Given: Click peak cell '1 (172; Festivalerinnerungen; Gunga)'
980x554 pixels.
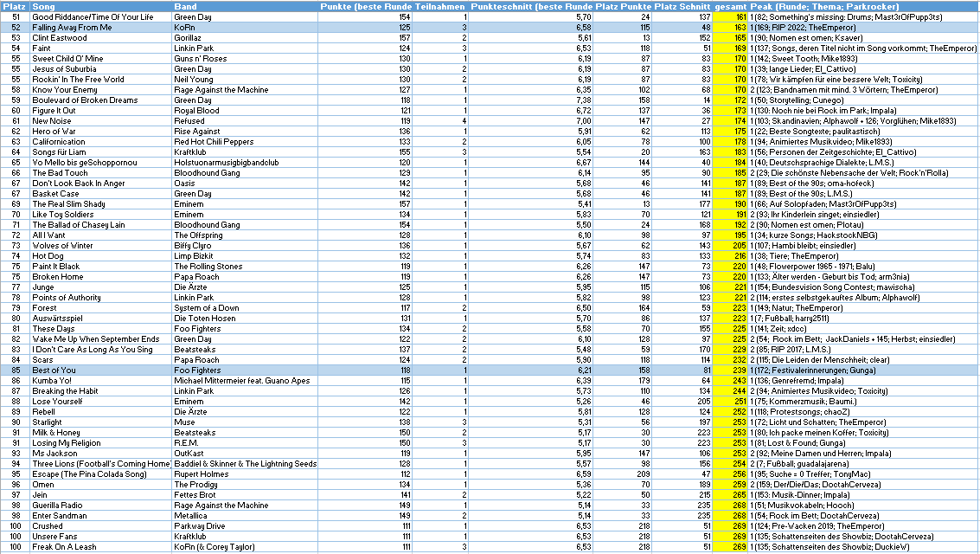Looking at the screenshot, I should (x=863, y=370).
